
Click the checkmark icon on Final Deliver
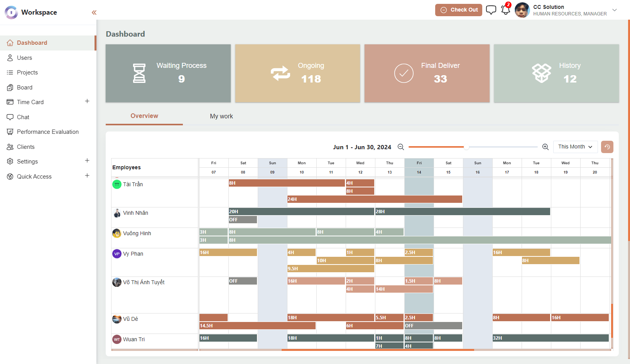click(404, 73)
